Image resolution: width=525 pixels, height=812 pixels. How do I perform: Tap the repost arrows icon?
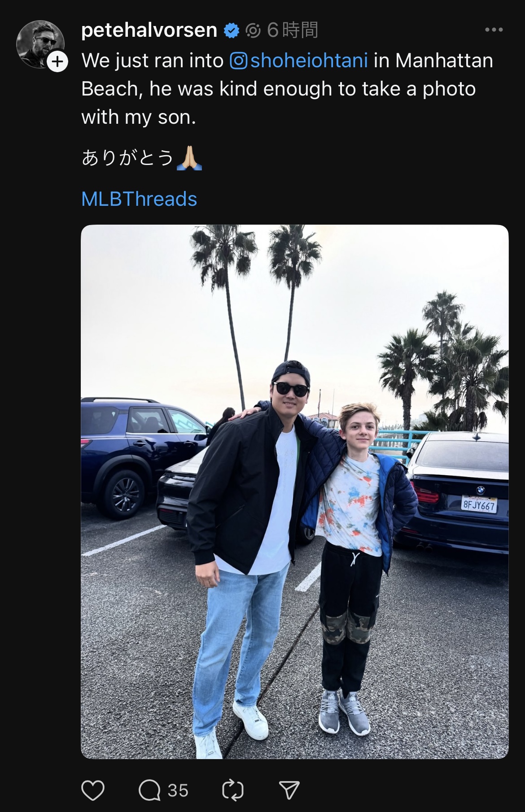[x=233, y=790]
